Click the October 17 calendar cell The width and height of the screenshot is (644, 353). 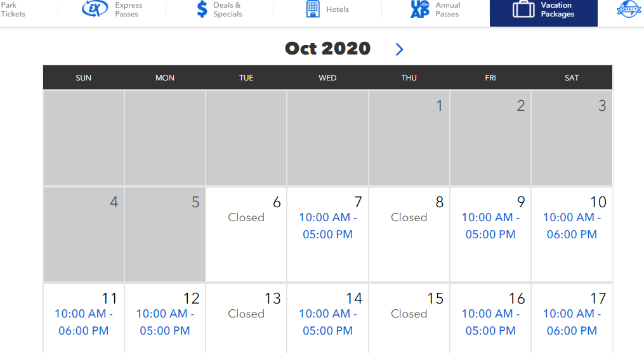572,319
